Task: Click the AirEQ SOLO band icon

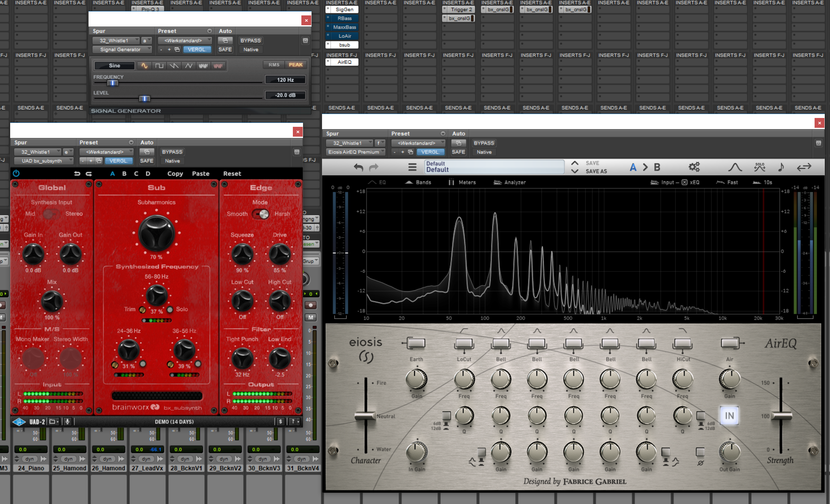Action: tap(759, 167)
